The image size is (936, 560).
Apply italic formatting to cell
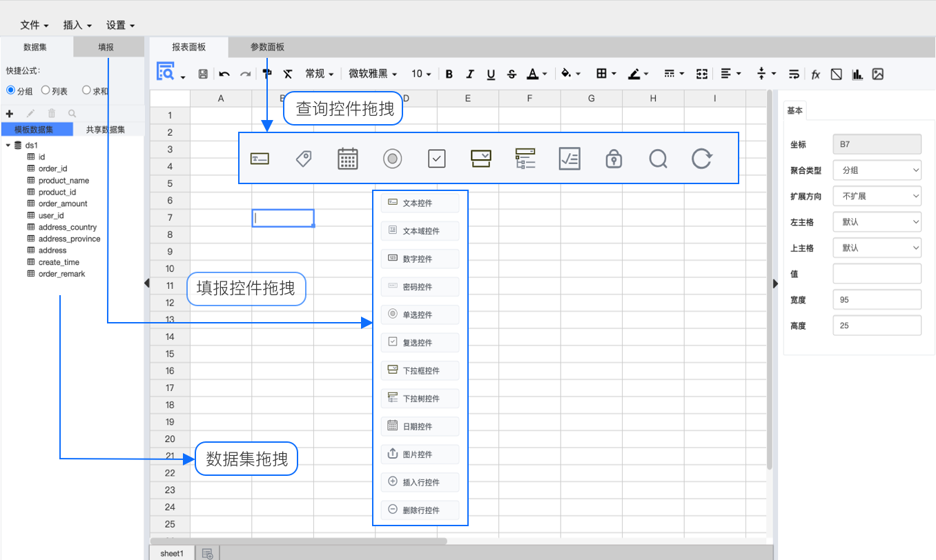(x=470, y=74)
